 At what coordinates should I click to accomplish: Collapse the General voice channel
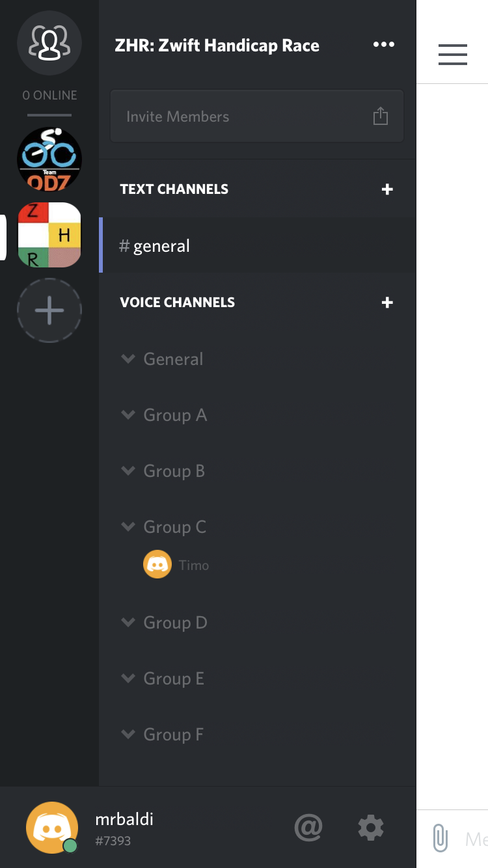[x=128, y=358]
